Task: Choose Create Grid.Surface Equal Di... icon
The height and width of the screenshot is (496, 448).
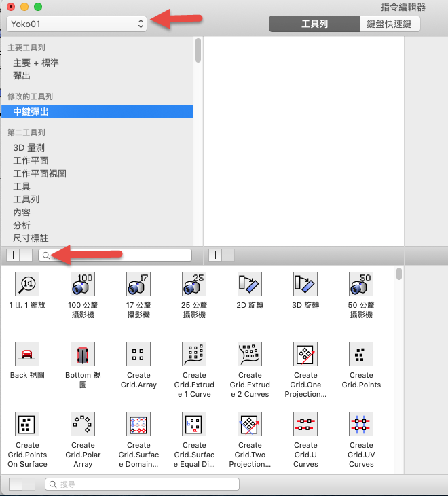Action: coord(194,424)
